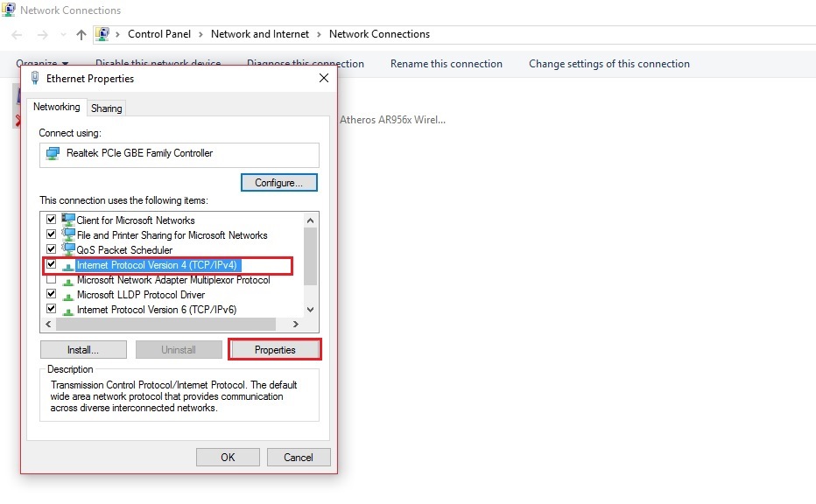The image size is (816, 504).
Task: Click Change settings of this connection
Action: click(609, 64)
